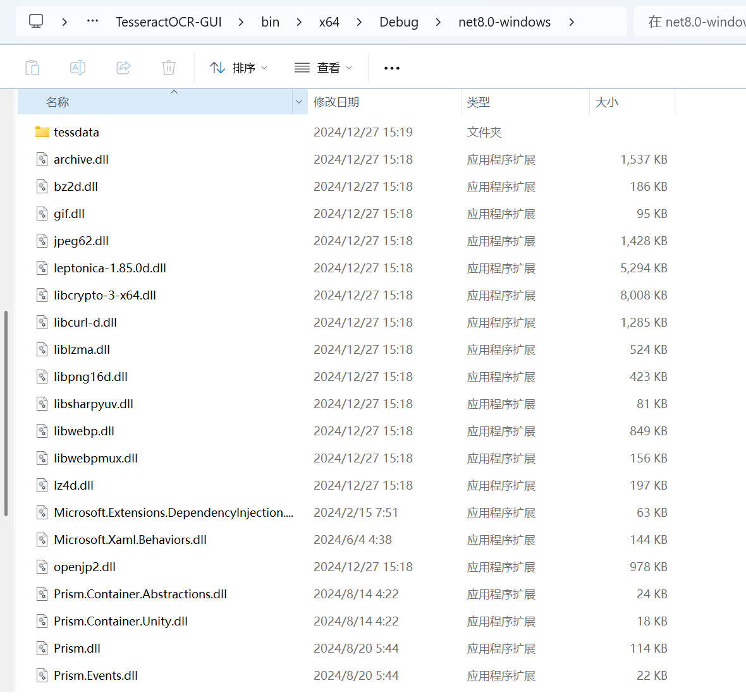
Task: Click the Paste toolbar icon
Action: (32, 68)
